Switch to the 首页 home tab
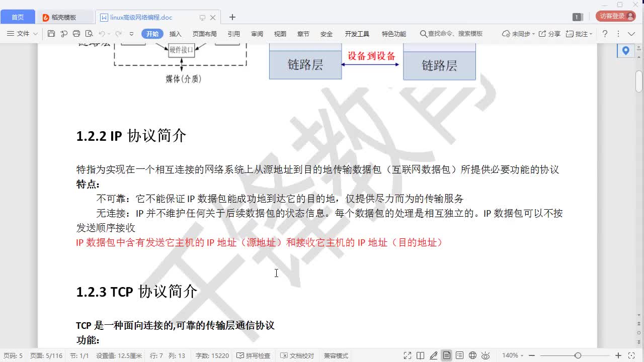644x362 pixels. tap(18, 17)
